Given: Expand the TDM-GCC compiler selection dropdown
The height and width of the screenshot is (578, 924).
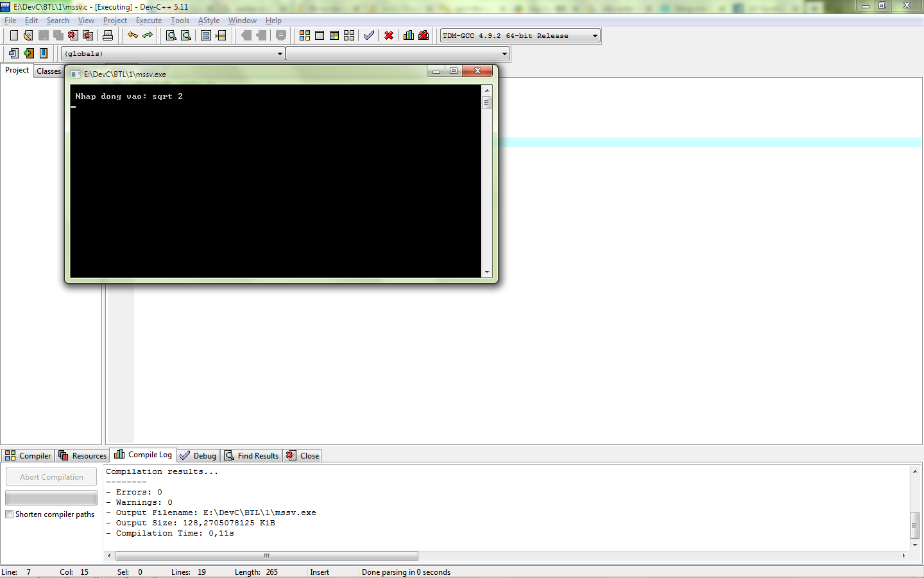Looking at the screenshot, I should point(595,36).
